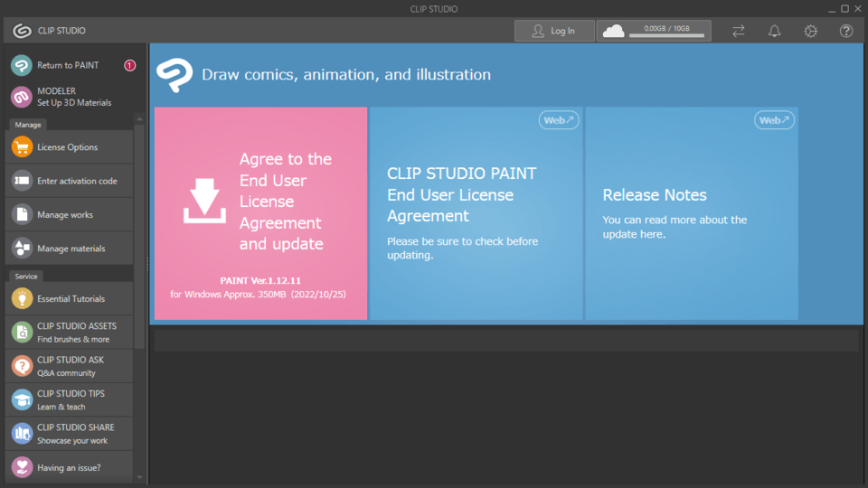
Task: Open Return to PAINT
Action: point(70,65)
